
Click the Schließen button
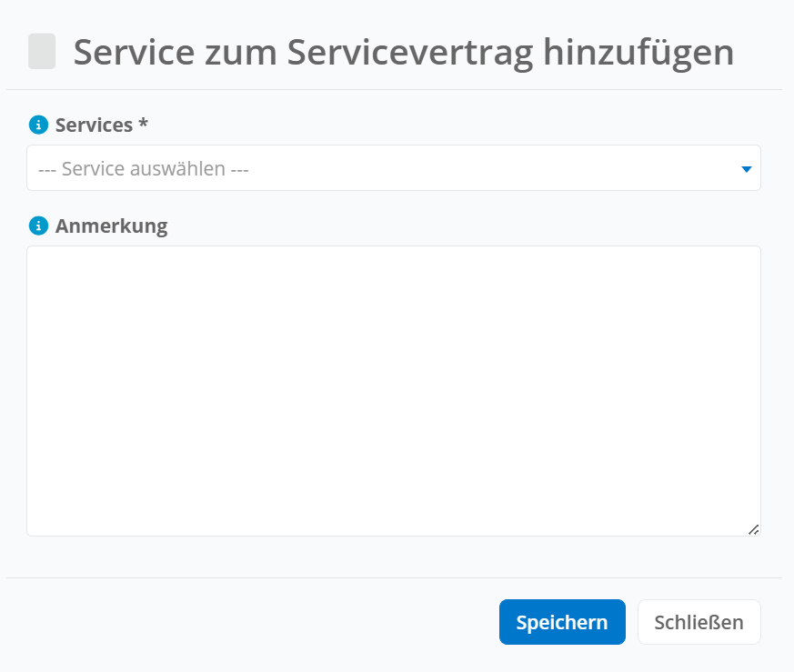click(699, 622)
